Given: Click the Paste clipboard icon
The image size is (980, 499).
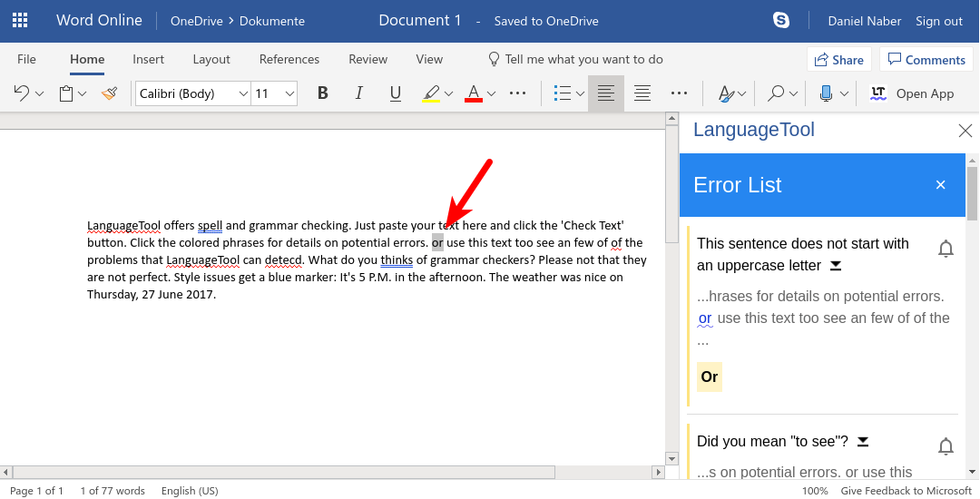Looking at the screenshot, I should click(x=66, y=93).
